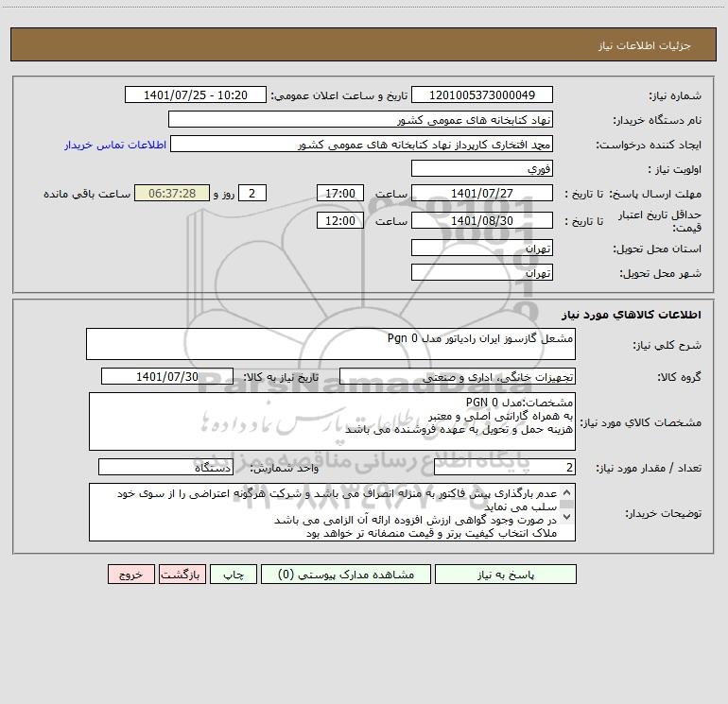The image size is (728, 704).
Task: Click the 'پاسخ به نیاز' button
Action: tap(506, 575)
